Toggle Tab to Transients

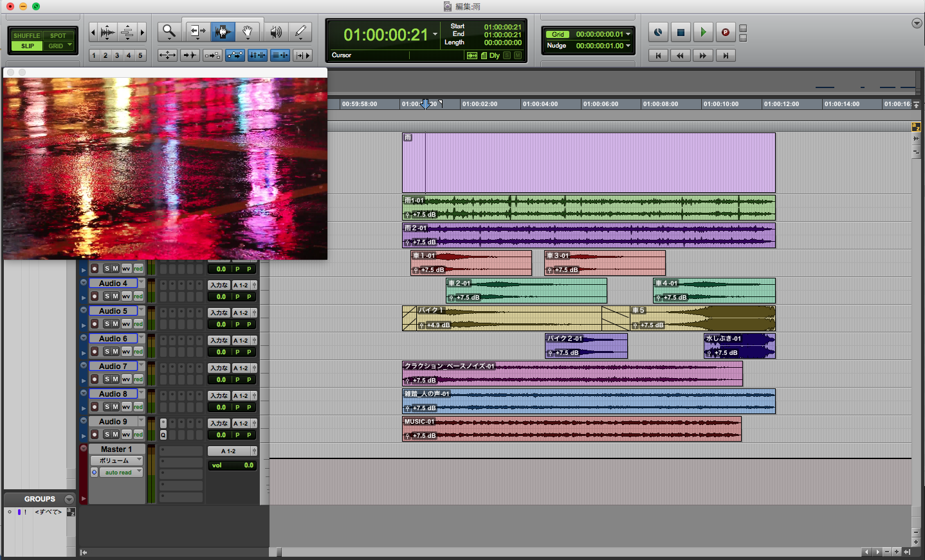click(190, 55)
